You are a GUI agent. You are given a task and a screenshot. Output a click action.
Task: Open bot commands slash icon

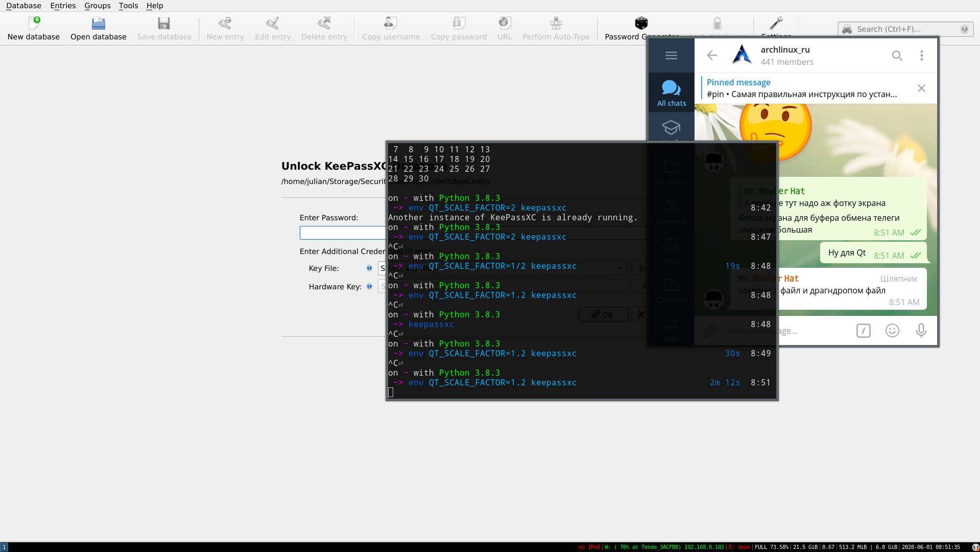[863, 331]
